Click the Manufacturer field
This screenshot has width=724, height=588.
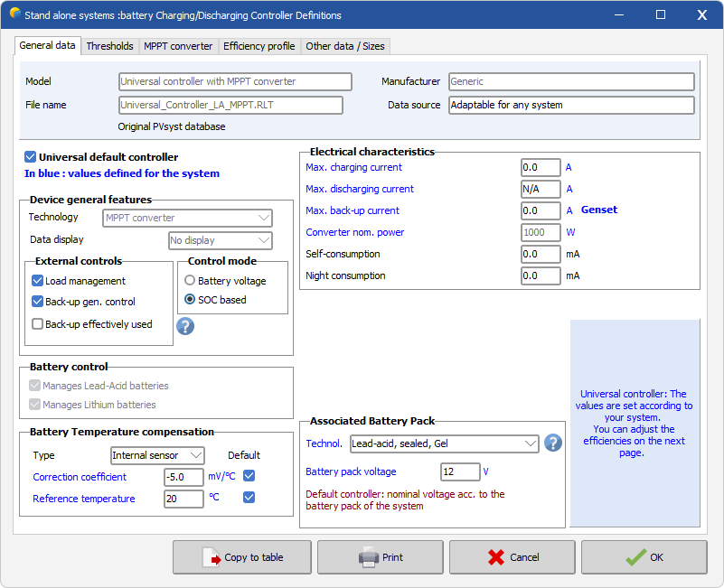click(x=571, y=81)
